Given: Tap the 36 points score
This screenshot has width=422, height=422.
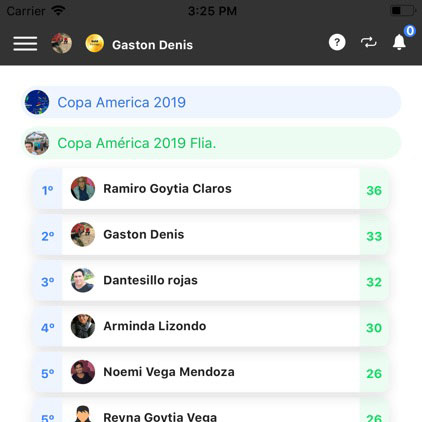Looking at the screenshot, I should pyautogui.click(x=374, y=190).
